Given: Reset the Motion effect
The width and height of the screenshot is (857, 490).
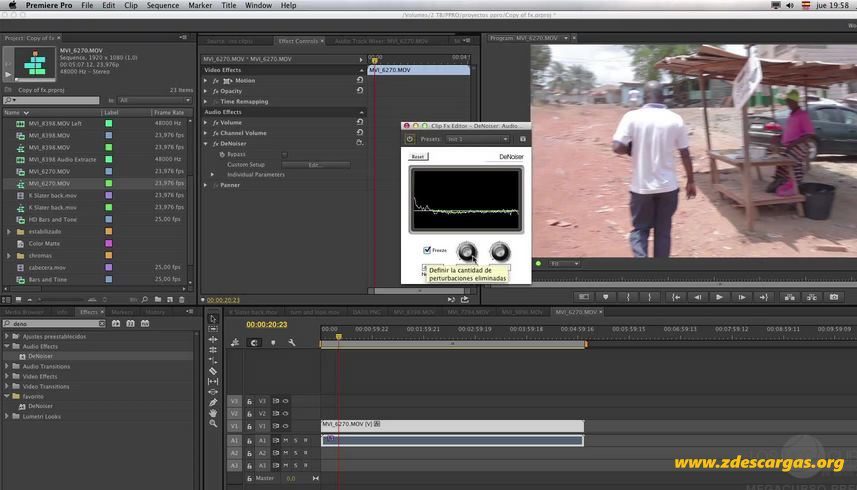Looking at the screenshot, I should (x=360, y=80).
